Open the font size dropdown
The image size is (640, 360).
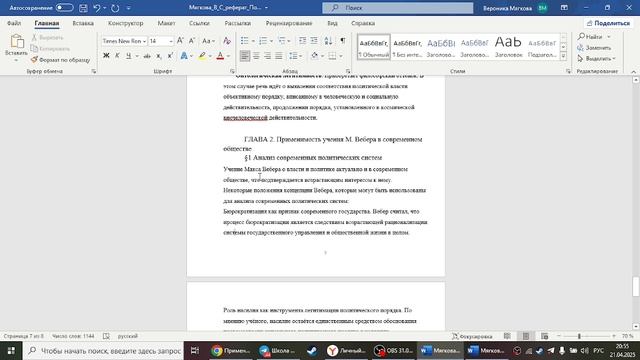171,41
